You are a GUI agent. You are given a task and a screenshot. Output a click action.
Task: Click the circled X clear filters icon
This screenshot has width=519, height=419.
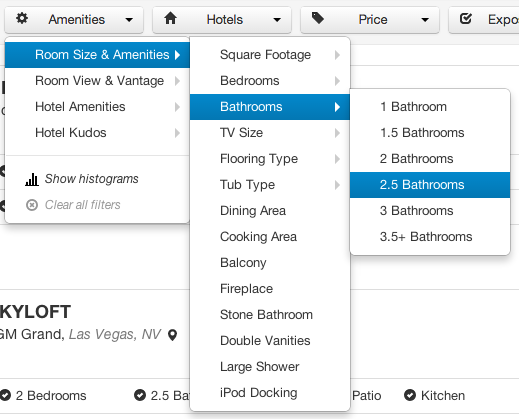click(x=32, y=205)
